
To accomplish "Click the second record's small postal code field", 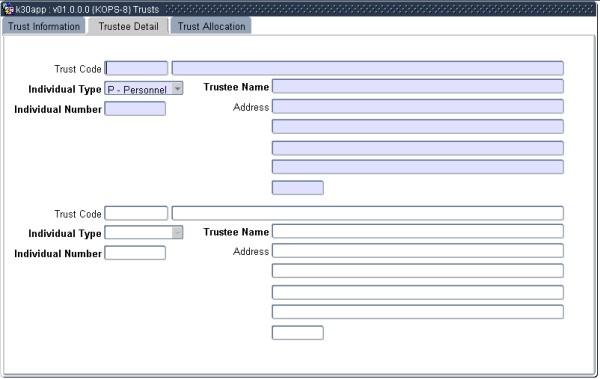I will point(298,333).
